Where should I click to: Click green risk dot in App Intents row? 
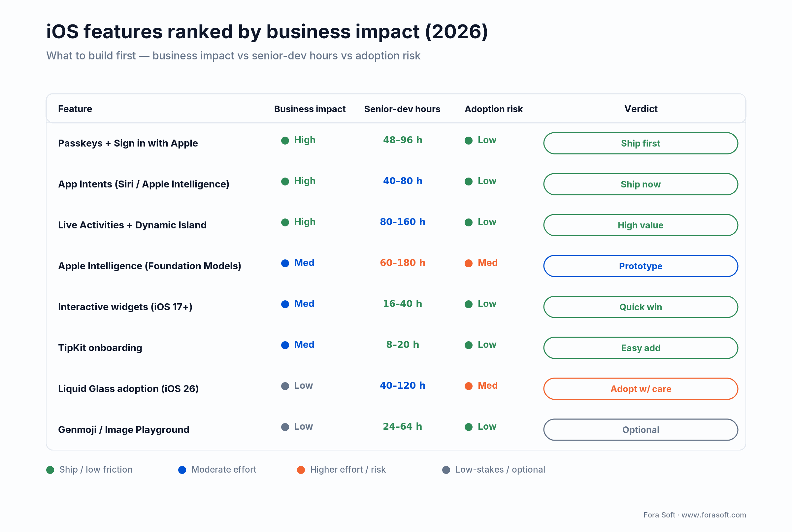(468, 182)
